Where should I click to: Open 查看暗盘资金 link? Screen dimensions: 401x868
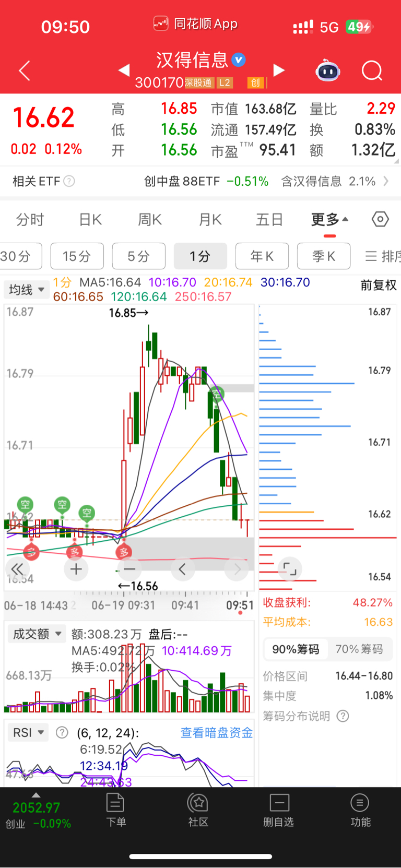point(217,732)
